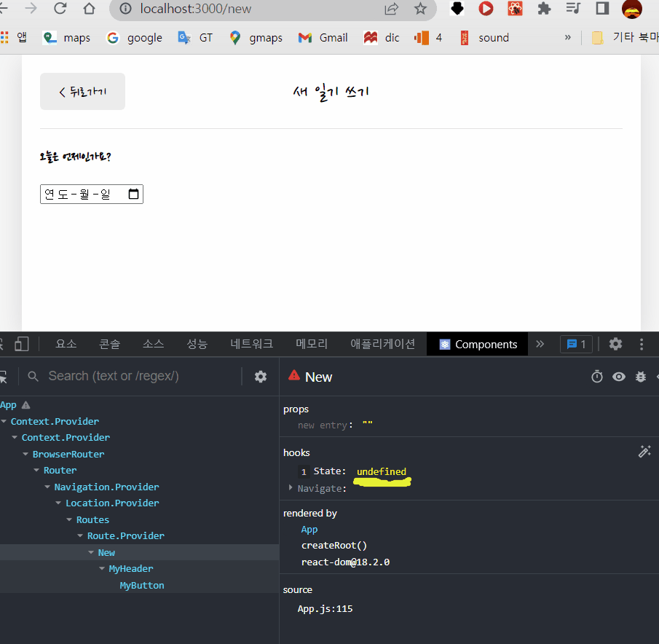
Task: Collapse the Routes node arrow
Action: pyautogui.click(x=69, y=519)
